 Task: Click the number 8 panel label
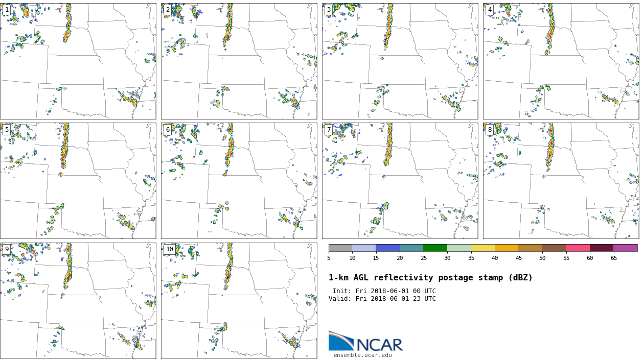click(490, 130)
